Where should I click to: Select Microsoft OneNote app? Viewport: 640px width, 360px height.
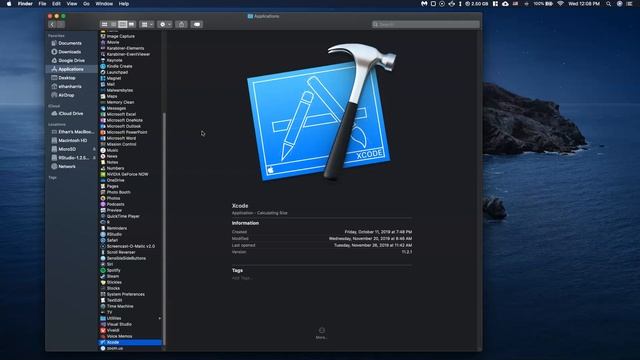[x=124, y=120]
